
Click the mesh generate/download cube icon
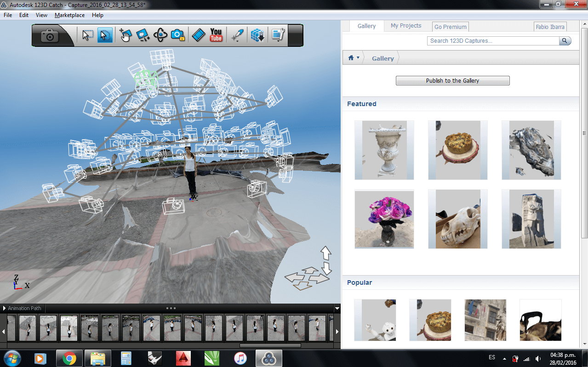257,35
